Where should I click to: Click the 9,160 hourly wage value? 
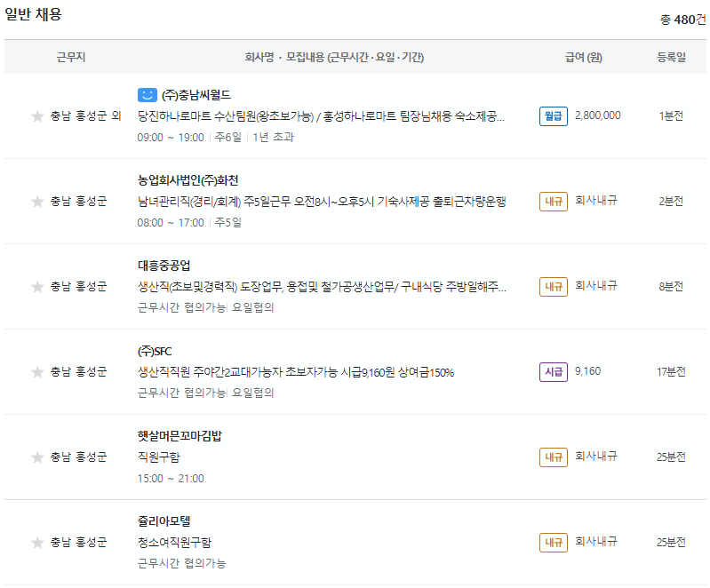(587, 371)
